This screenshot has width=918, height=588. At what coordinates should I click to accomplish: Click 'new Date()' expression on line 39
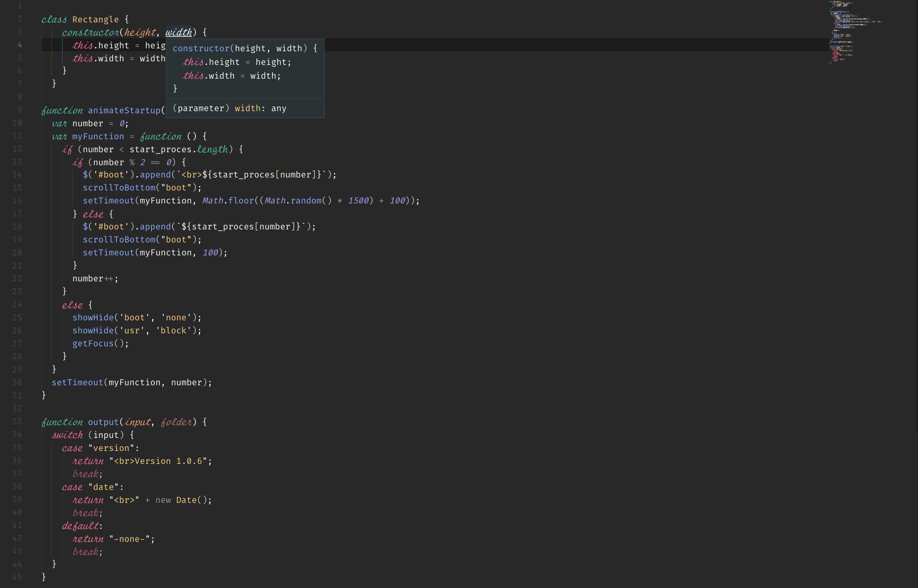(183, 500)
